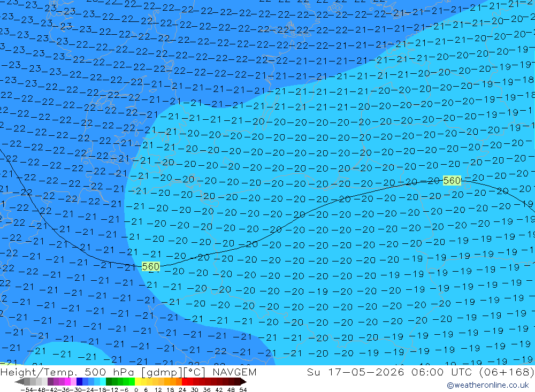Click the grey left arrow of the color scale
The image size is (535, 392).
(x=19, y=381)
